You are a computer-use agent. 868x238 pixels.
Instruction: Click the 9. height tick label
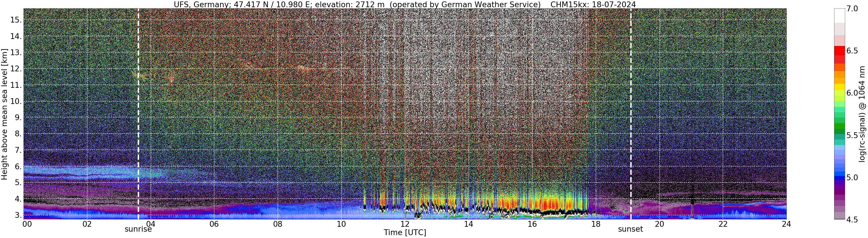tap(18, 118)
